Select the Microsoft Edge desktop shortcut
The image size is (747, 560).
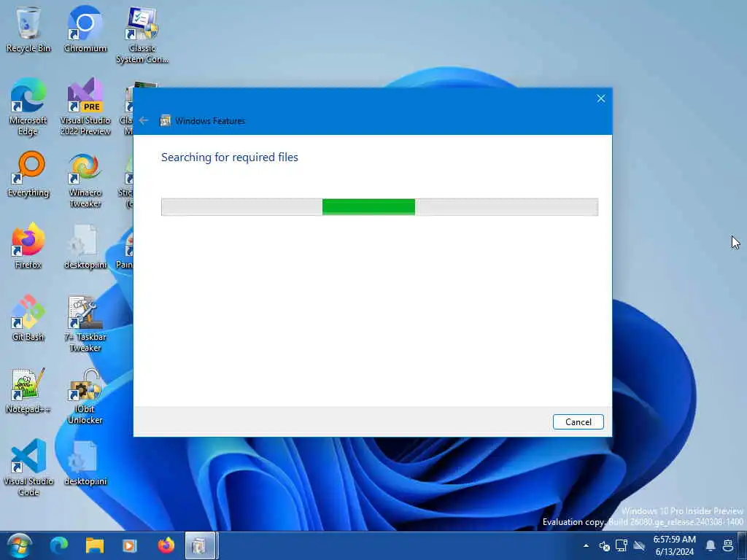(28, 108)
